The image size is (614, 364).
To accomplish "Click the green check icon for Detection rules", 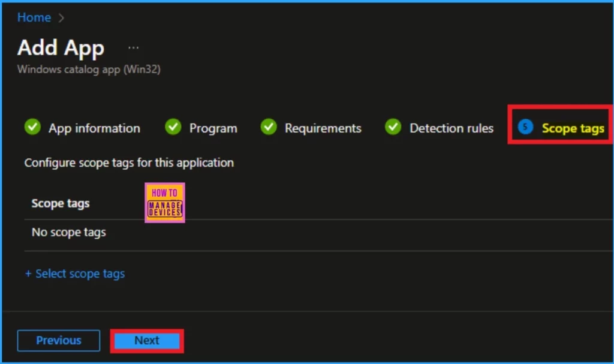I will click(x=393, y=127).
